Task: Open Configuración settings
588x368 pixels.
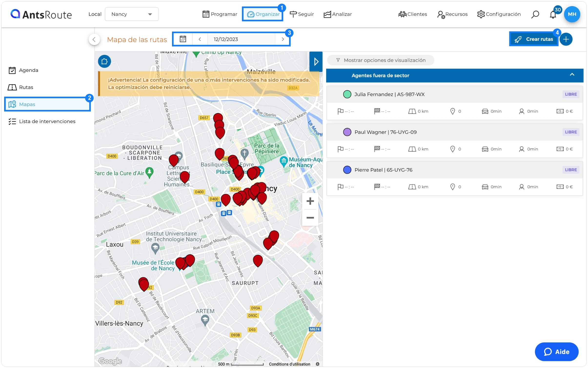Action: coord(499,14)
